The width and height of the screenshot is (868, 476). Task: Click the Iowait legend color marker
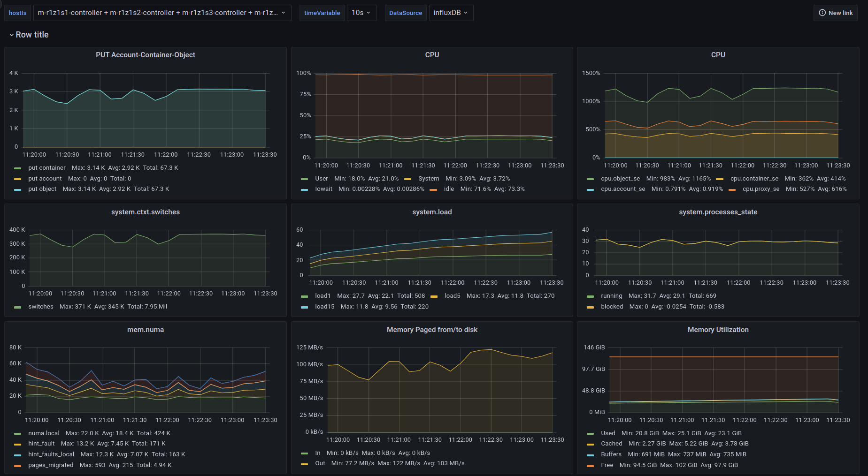305,189
